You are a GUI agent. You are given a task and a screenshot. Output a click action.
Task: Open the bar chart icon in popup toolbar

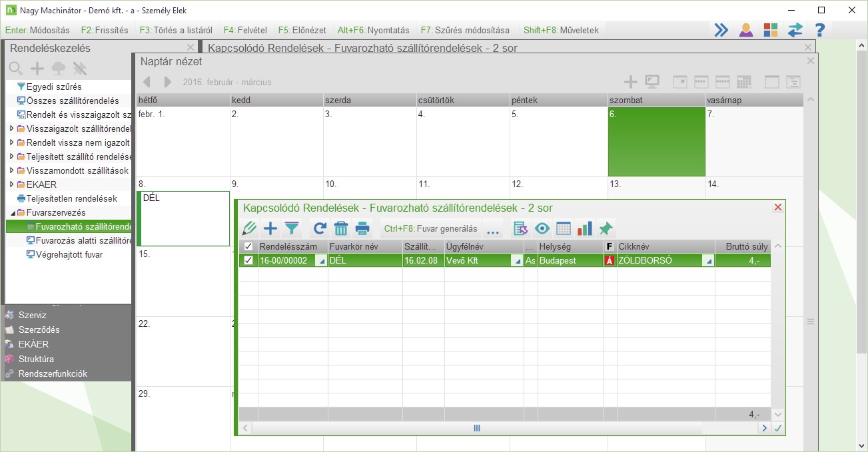(x=585, y=228)
